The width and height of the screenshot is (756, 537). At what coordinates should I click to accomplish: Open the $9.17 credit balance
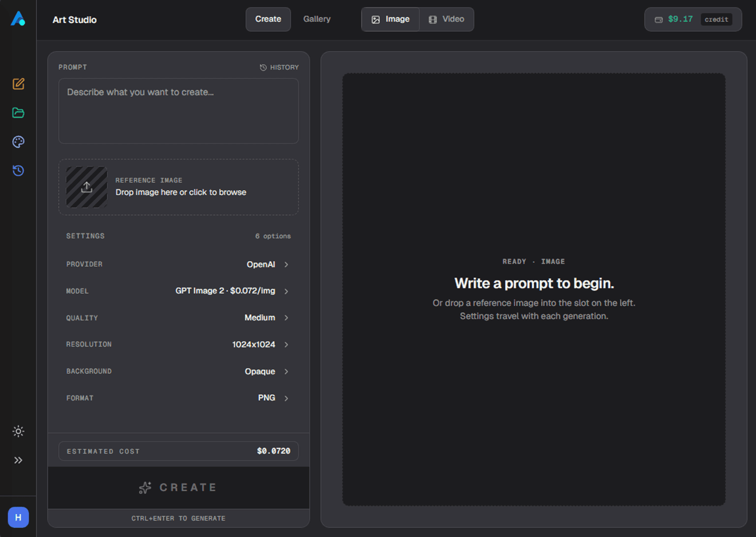point(693,19)
